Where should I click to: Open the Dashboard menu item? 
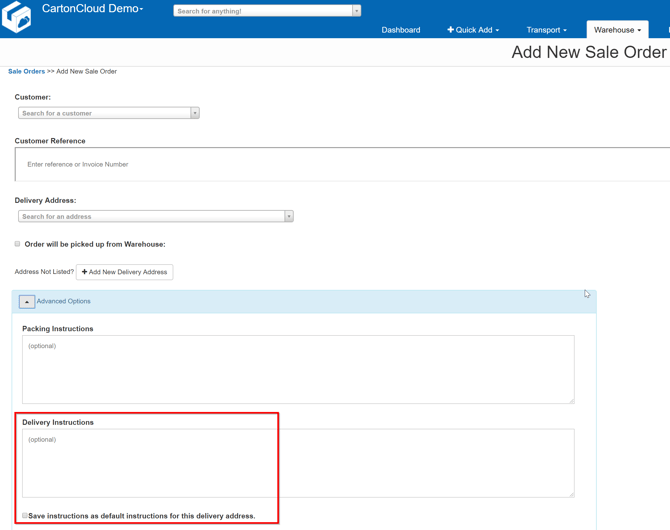(400, 30)
